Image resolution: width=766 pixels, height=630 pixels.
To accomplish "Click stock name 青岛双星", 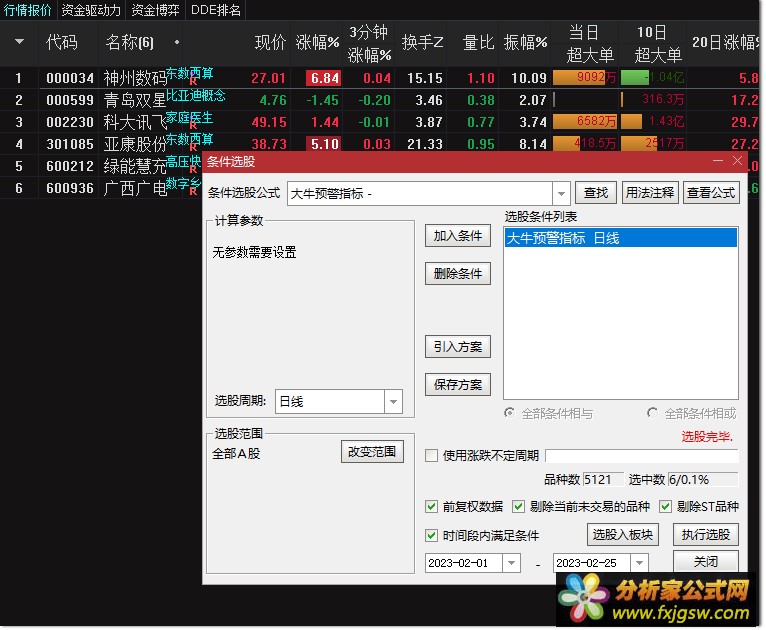I will 135,101.
